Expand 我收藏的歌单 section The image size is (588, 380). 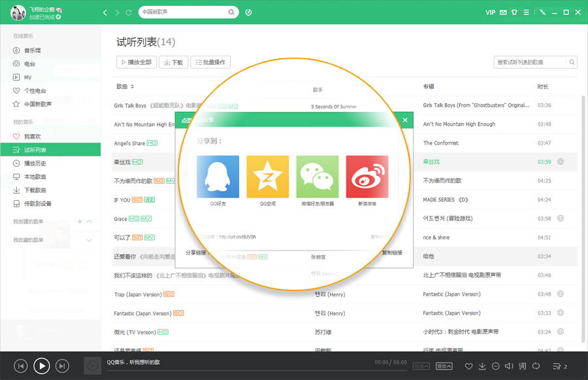click(89, 240)
